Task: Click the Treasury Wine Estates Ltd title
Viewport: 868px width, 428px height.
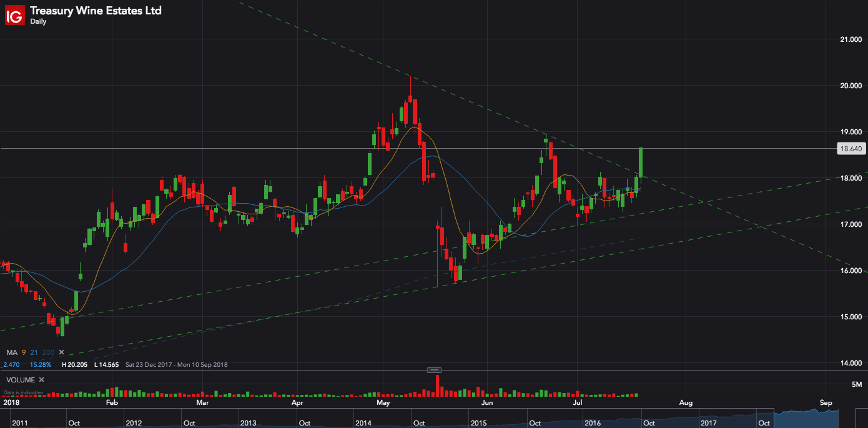Action: pos(96,10)
